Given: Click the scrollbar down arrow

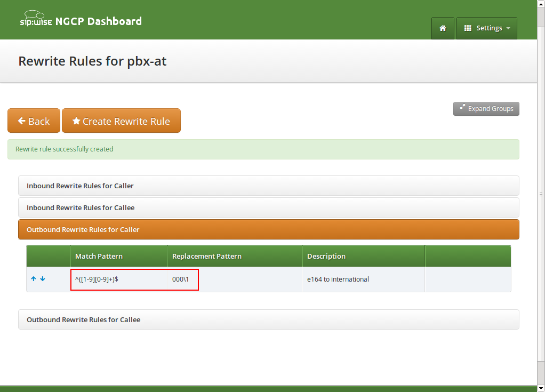Looking at the screenshot, I should [541, 388].
